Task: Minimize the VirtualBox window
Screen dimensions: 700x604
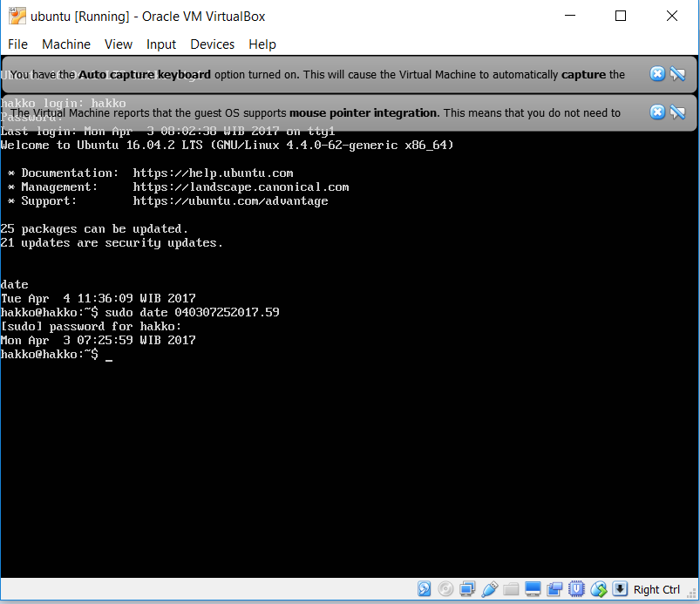Action: (570, 16)
